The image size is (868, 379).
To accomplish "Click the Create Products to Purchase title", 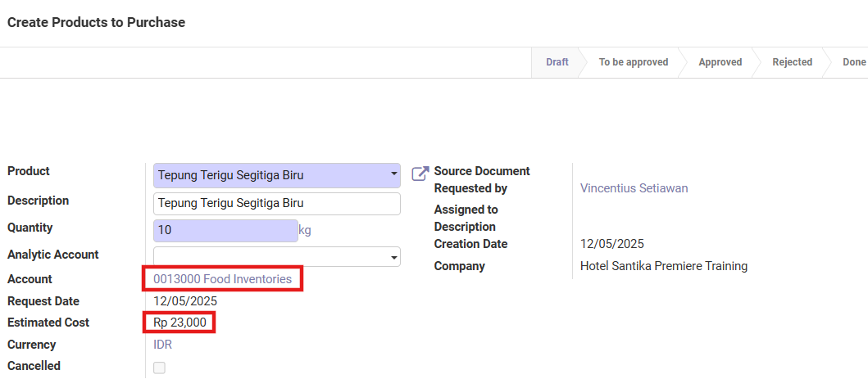I will [x=96, y=23].
